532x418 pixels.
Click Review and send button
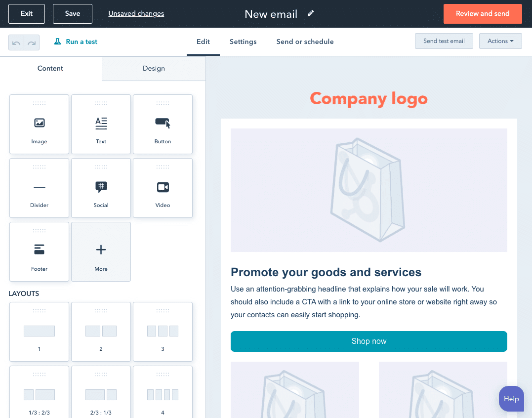coord(483,13)
